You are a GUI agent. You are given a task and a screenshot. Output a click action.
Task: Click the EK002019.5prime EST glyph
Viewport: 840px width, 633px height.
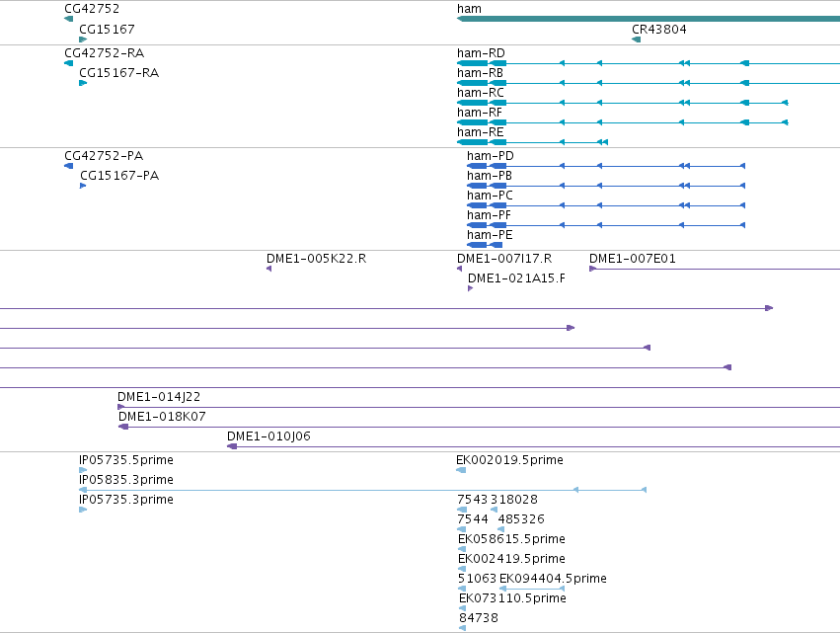[461, 470]
